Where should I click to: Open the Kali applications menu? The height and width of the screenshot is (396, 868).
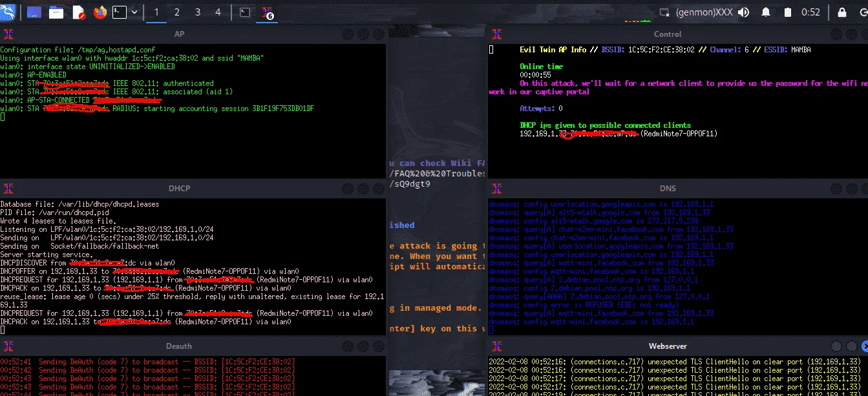click(8, 12)
